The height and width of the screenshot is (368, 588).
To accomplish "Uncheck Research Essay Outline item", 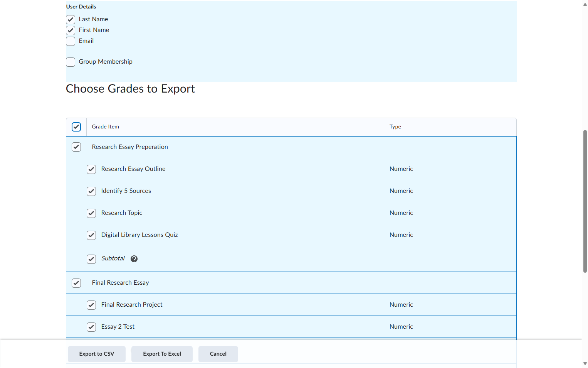I will pos(91,169).
